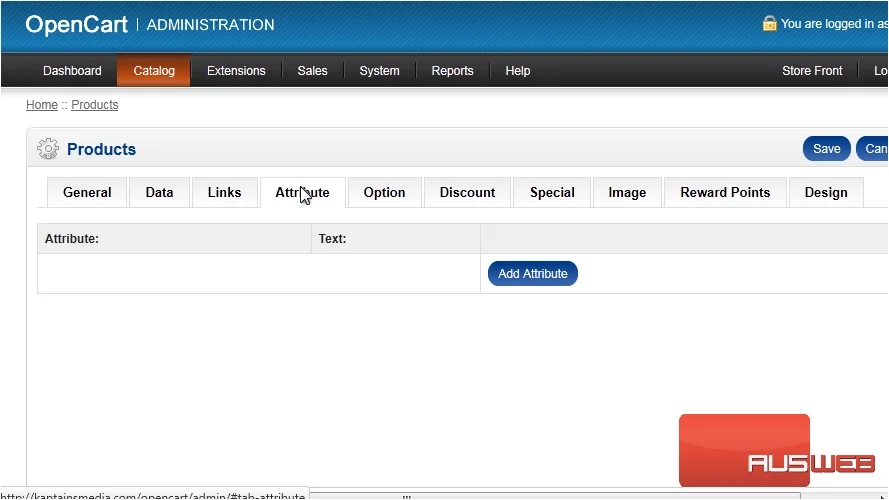Follow the Home breadcrumb link

click(42, 105)
